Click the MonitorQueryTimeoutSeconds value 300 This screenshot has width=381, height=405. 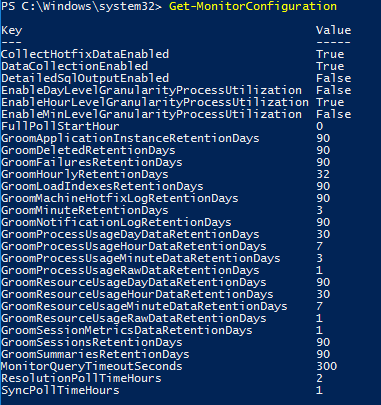[x=327, y=366]
